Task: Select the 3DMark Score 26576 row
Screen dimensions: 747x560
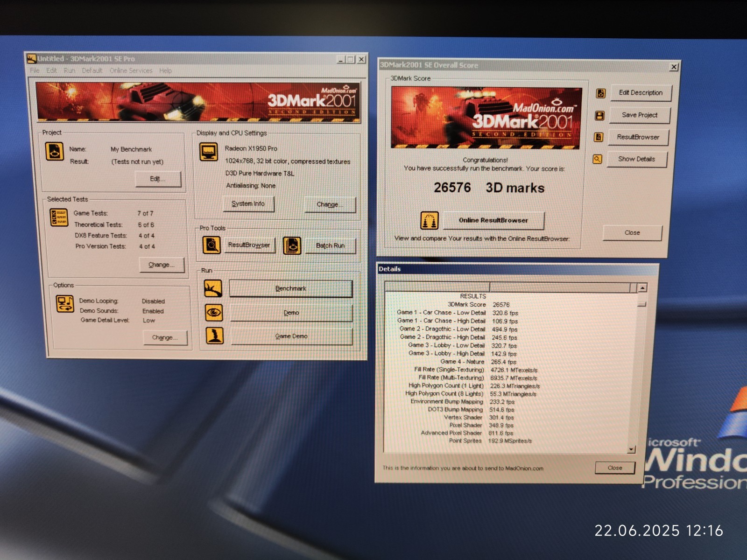Action: (x=479, y=304)
